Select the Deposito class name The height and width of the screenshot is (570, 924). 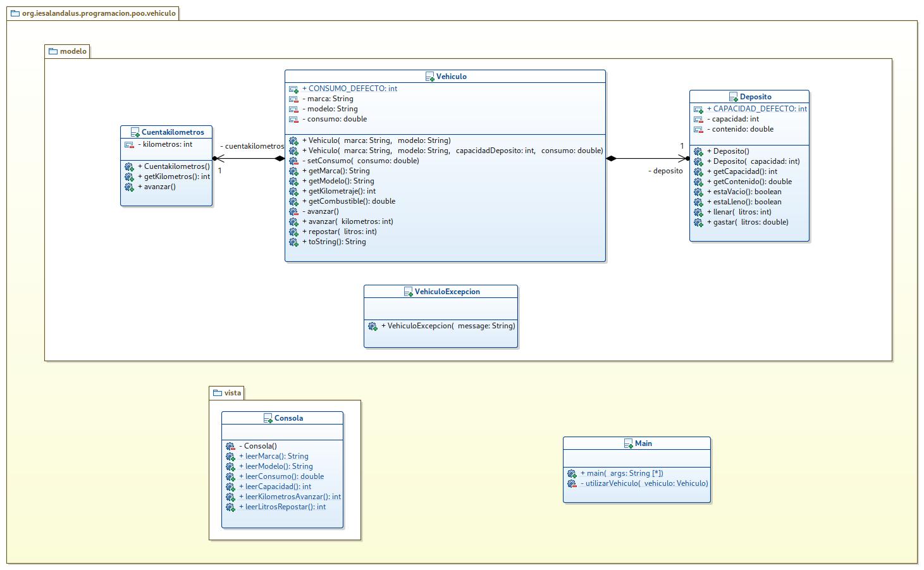756,97
